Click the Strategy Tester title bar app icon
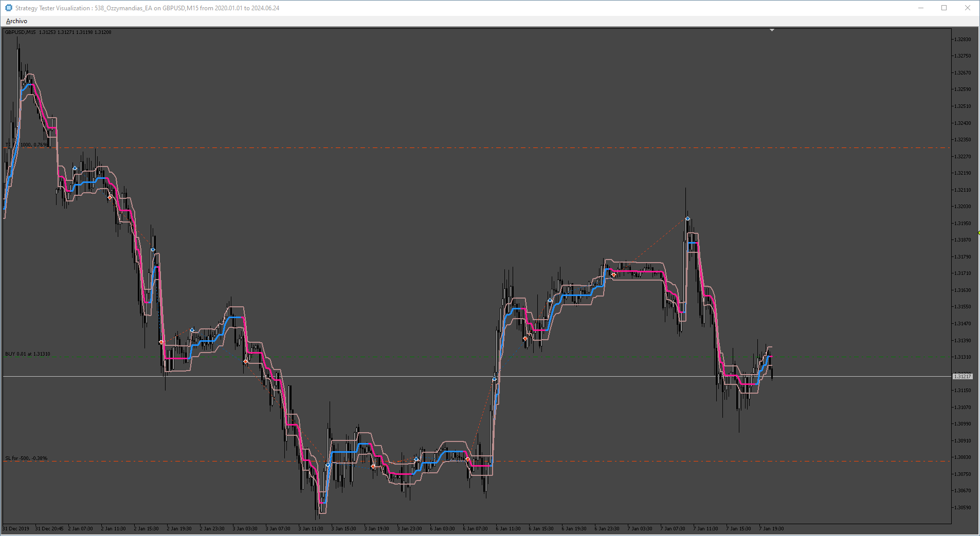This screenshot has height=536, width=980. point(8,8)
